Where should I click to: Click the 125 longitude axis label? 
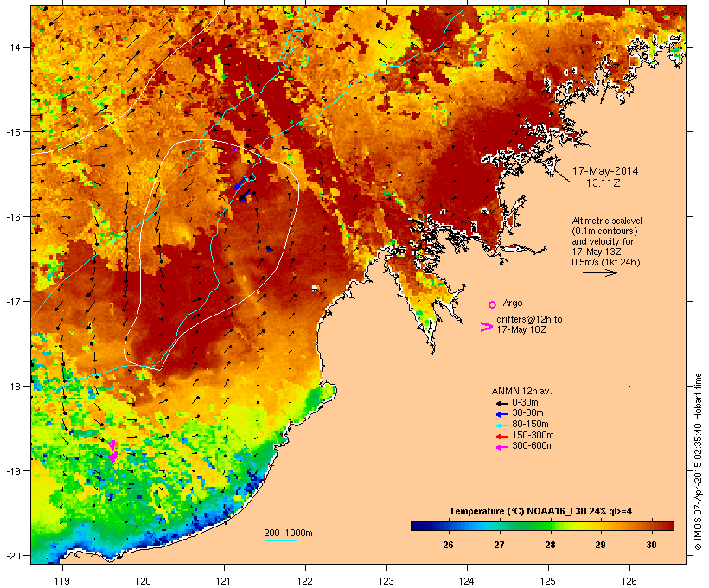pyautogui.click(x=548, y=581)
